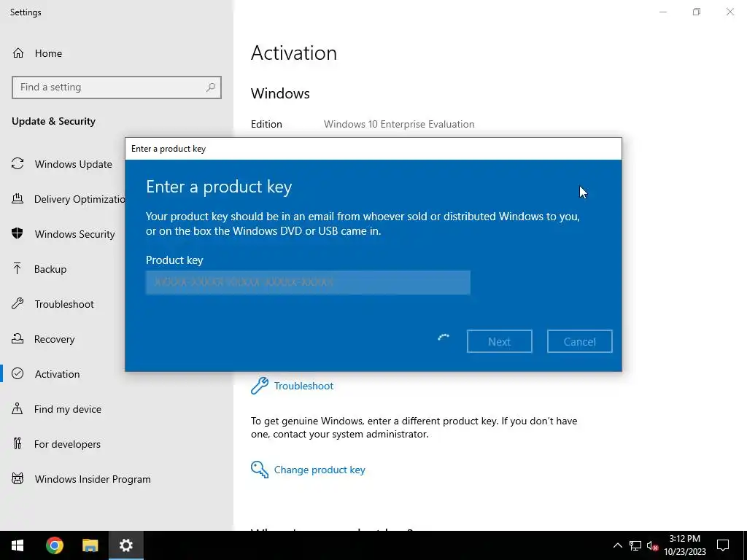Screen dimensions: 747x560
Task: Cancel the product key dialog
Action: [x=579, y=341]
